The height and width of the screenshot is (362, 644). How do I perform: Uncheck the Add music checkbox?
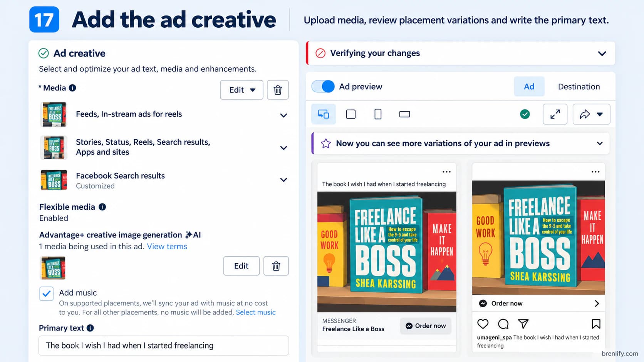[x=47, y=294]
